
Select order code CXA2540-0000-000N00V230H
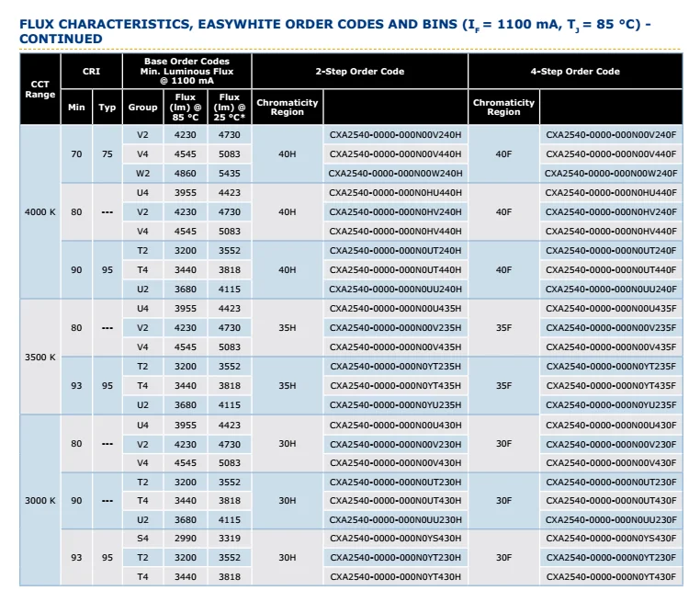(396, 444)
